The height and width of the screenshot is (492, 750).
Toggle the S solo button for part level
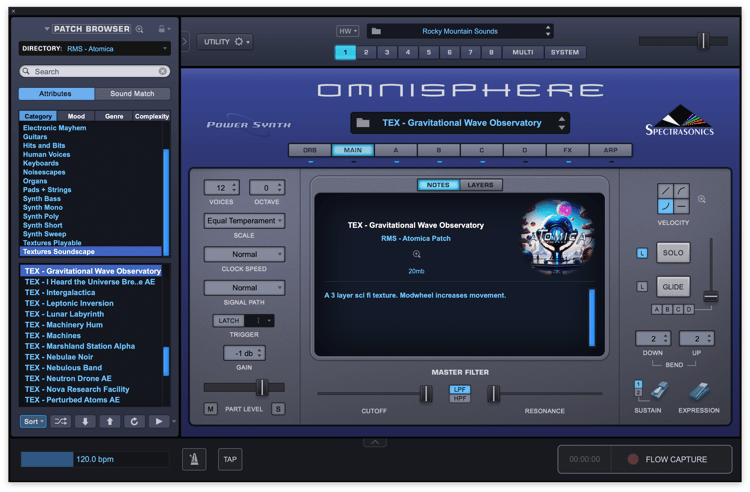click(278, 409)
